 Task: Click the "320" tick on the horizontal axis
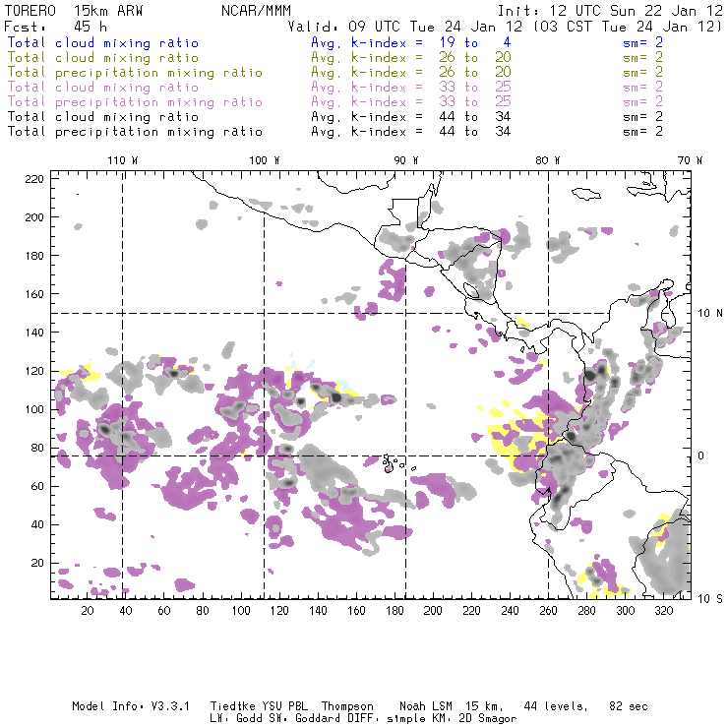[x=663, y=611]
